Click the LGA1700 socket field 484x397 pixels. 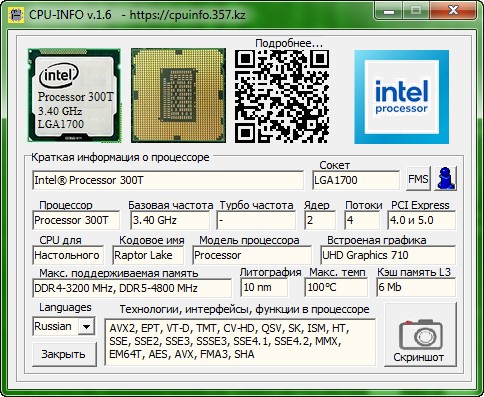click(x=356, y=180)
